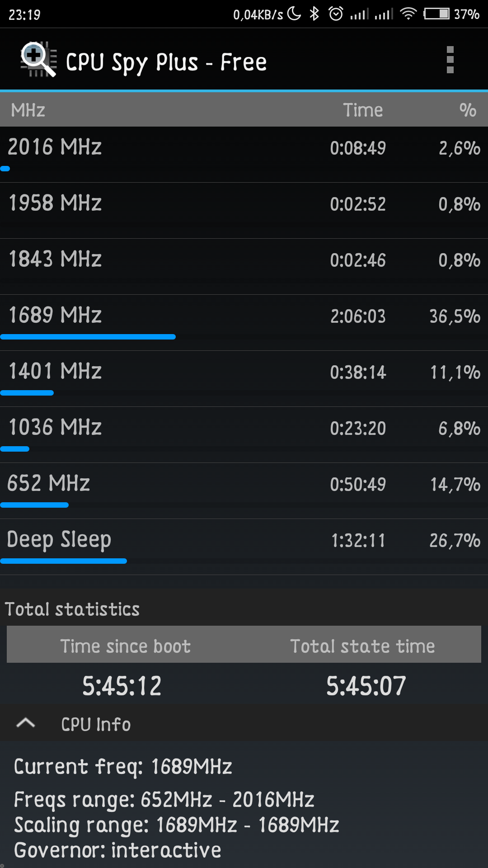Tap the Bluetooth status bar icon
Image resolution: width=488 pixels, height=868 pixels.
(x=314, y=14)
